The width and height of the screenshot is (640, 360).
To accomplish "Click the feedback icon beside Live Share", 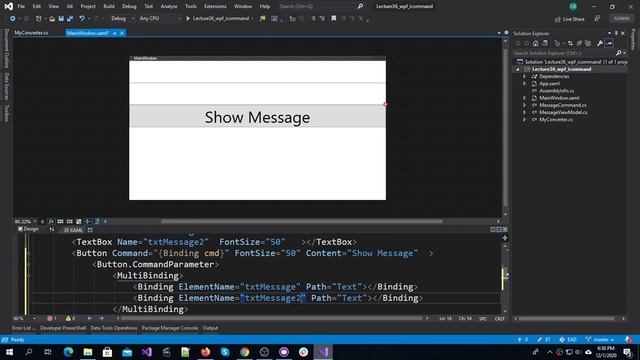I will click(x=597, y=19).
